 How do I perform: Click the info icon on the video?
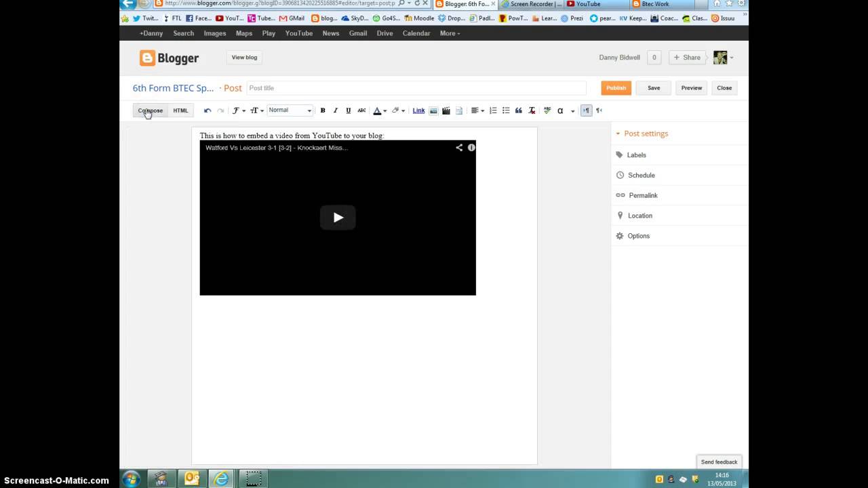click(471, 148)
